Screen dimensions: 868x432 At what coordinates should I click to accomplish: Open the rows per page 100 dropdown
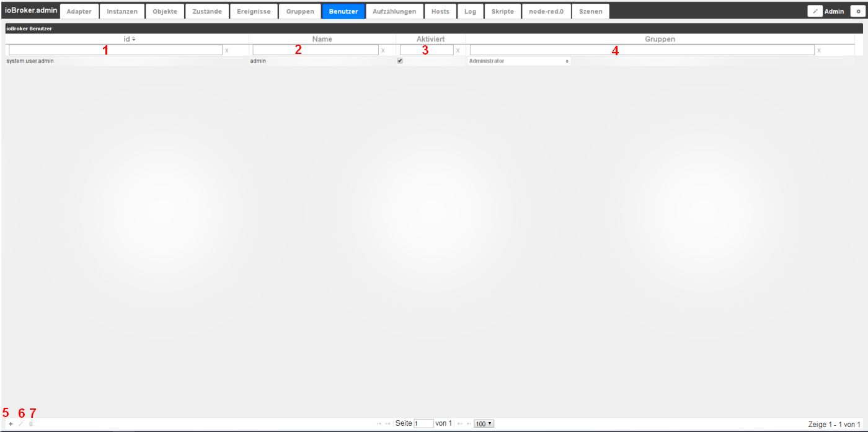pos(484,424)
